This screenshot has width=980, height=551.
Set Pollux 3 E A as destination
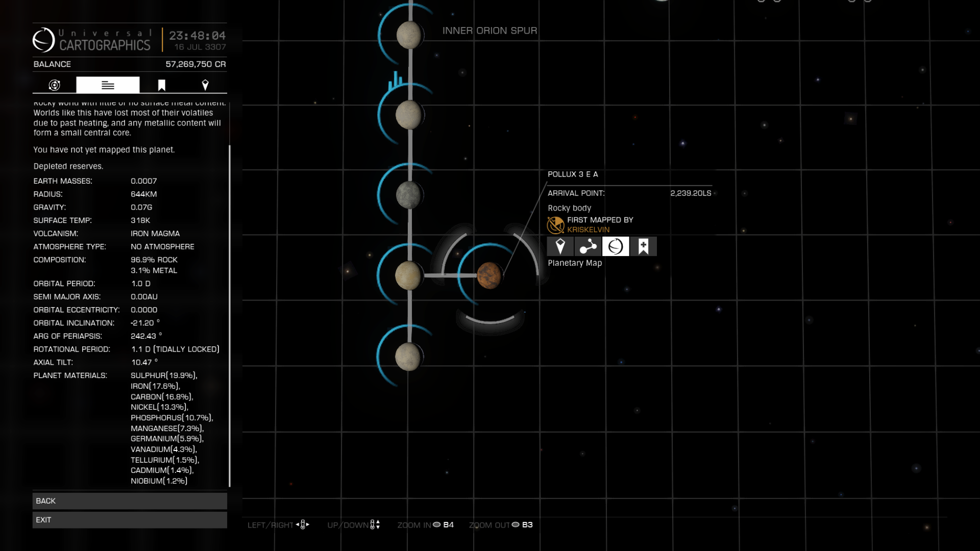click(x=560, y=246)
